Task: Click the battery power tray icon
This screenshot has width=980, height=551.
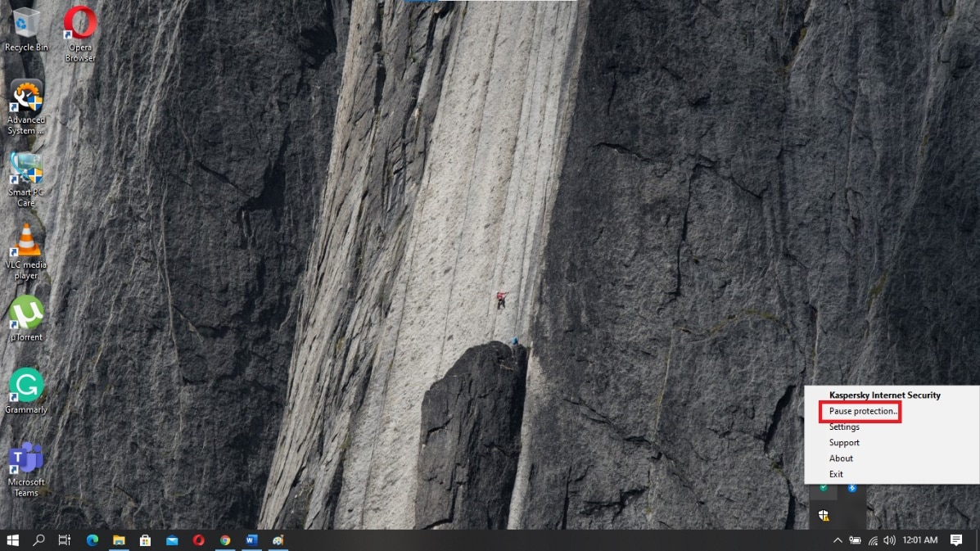Action: click(855, 540)
